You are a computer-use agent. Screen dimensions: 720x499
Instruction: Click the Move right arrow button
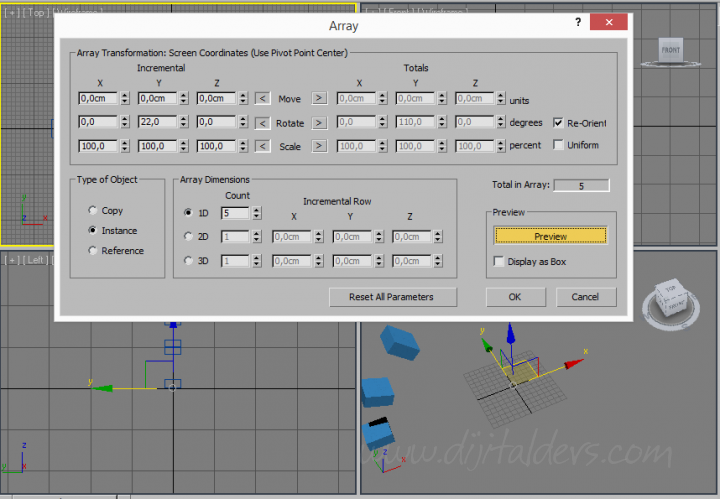tap(319, 99)
